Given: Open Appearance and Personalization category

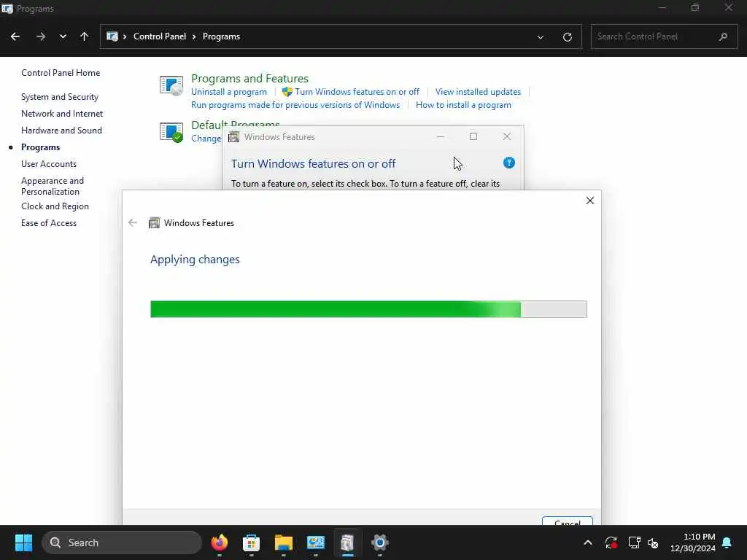Looking at the screenshot, I should point(53,186).
